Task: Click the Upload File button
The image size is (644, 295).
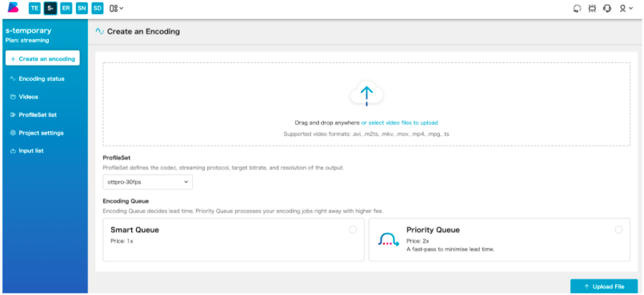Action: tap(599, 286)
